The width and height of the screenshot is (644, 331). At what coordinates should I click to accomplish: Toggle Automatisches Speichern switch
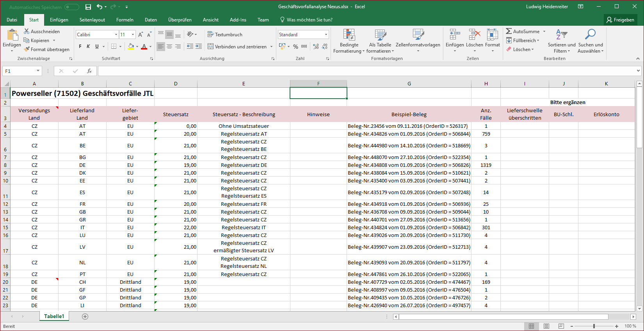pyautogui.click(x=72, y=7)
